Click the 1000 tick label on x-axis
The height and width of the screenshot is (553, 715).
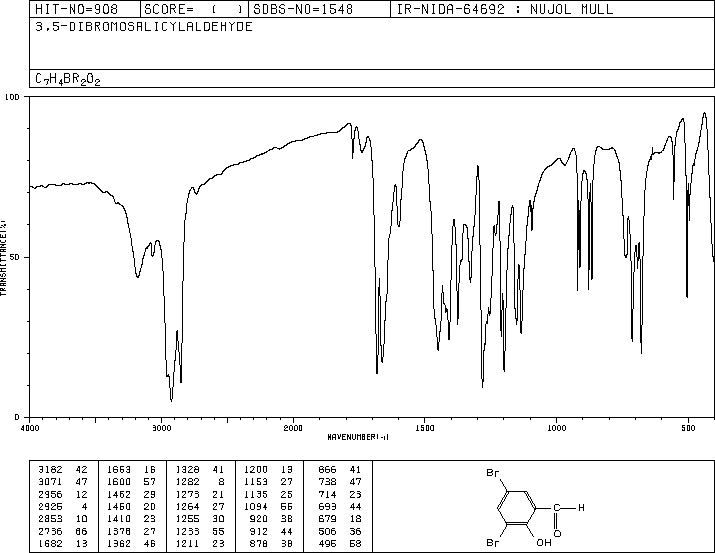[556, 428]
